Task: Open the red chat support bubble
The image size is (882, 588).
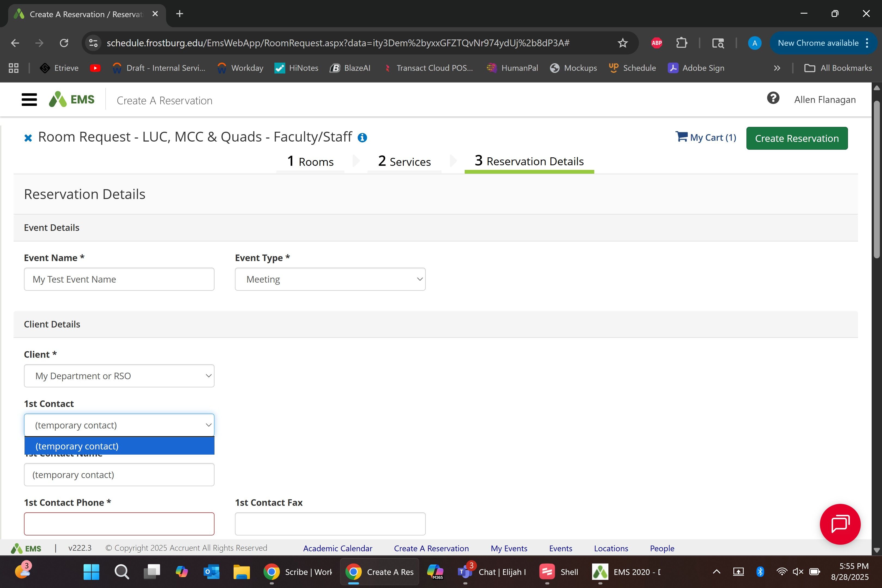Action: coord(840,524)
